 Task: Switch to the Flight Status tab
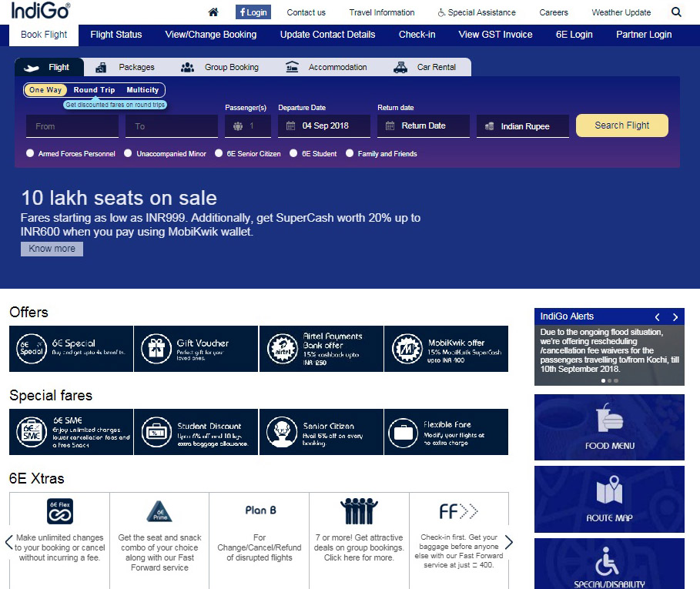pos(116,35)
